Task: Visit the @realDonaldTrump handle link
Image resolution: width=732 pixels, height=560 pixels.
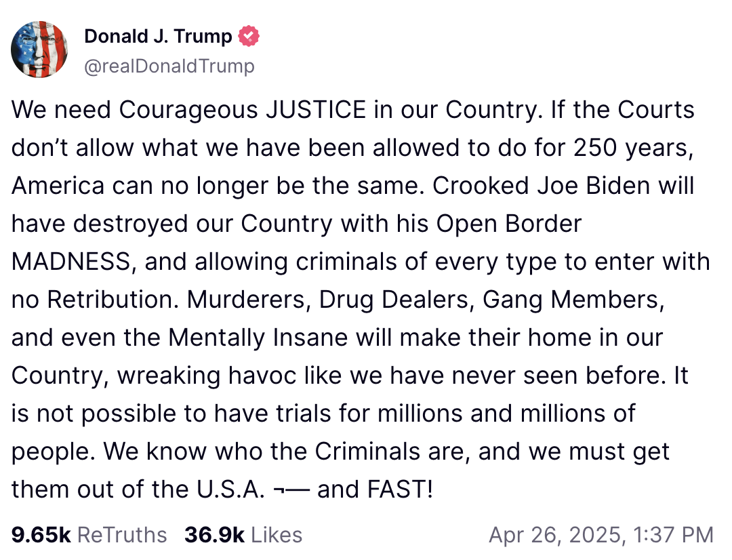Action: tap(169, 66)
